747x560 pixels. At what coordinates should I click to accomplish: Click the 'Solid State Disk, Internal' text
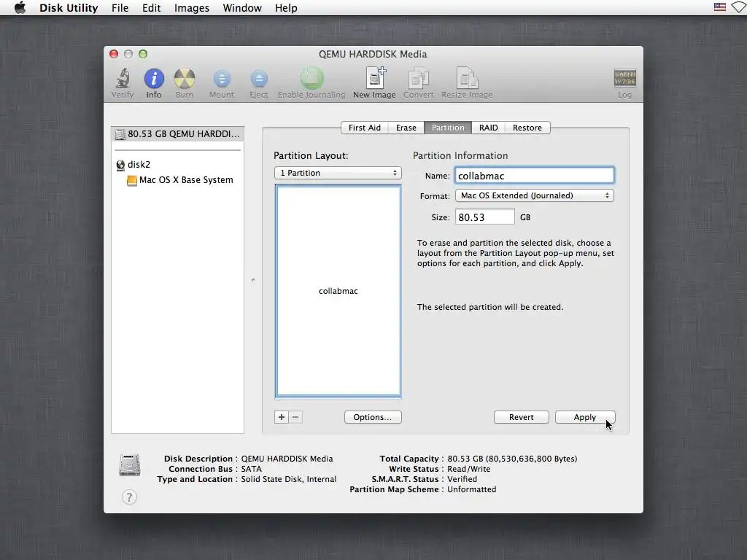pyautogui.click(x=288, y=479)
